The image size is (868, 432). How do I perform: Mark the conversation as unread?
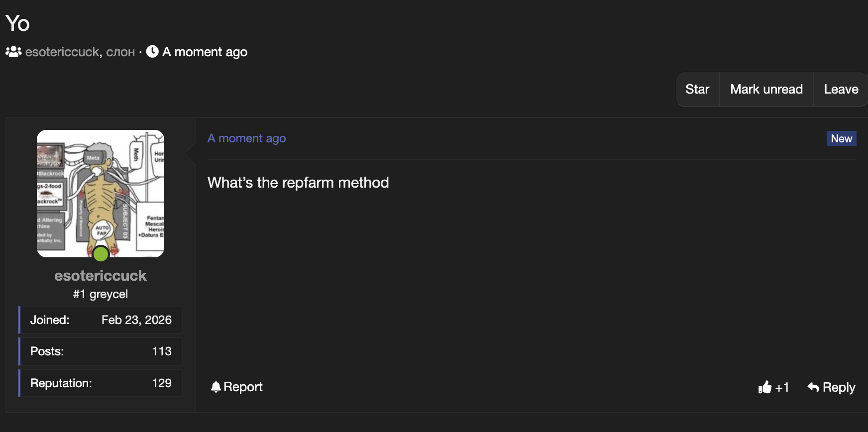[x=766, y=89]
